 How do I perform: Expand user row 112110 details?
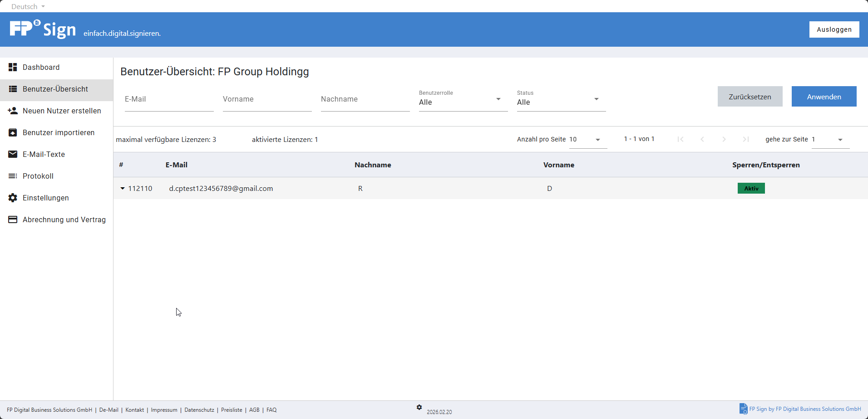(x=123, y=188)
